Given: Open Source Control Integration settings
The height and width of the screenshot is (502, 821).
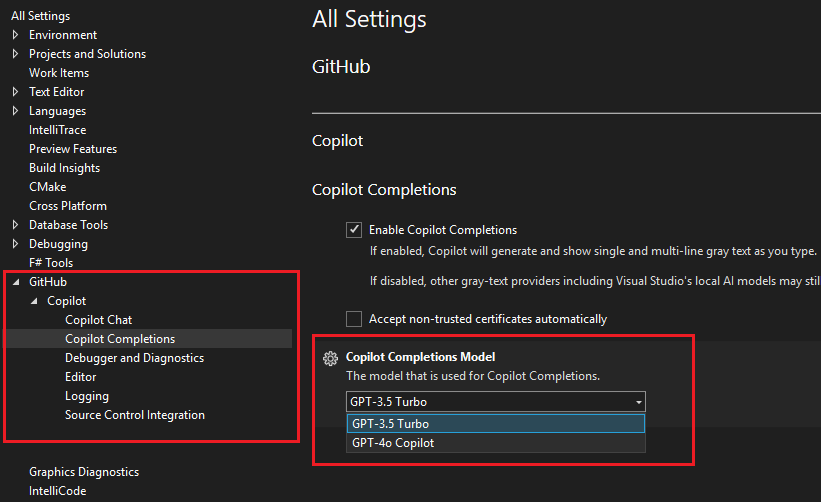Looking at the screenshot, I should (x=135, y=415).
